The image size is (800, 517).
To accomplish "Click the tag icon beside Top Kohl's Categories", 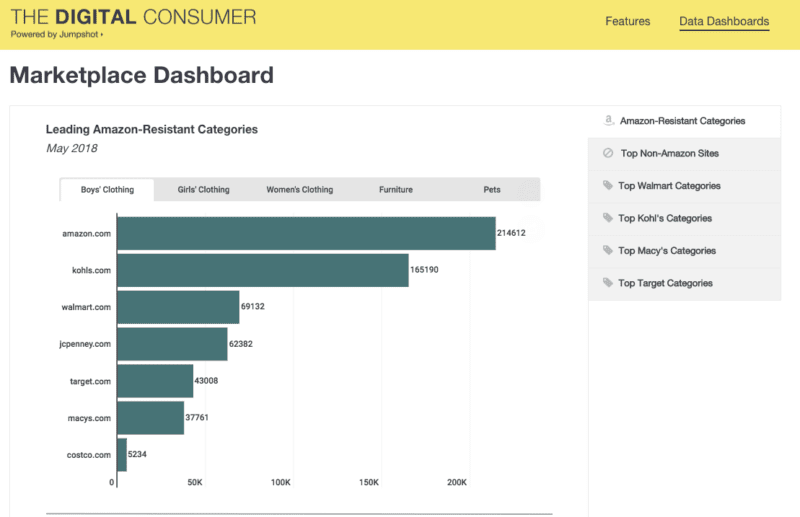I will [607, 218].
